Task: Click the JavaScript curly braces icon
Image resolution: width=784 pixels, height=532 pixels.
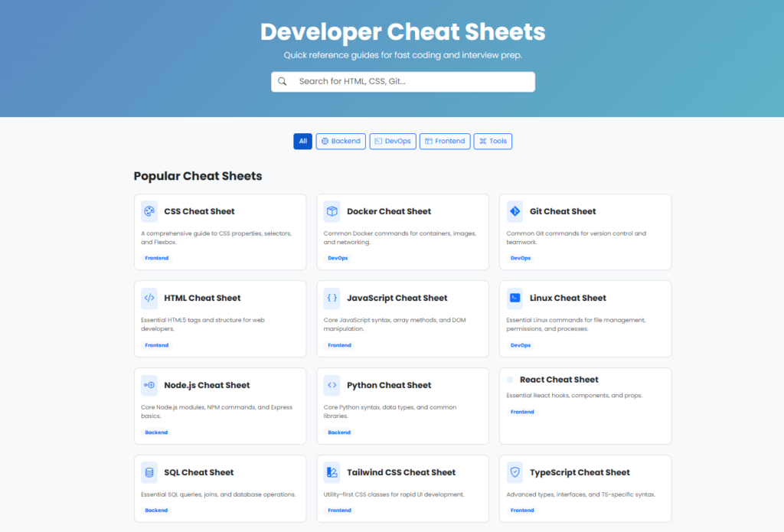Action: coord(332,299)
